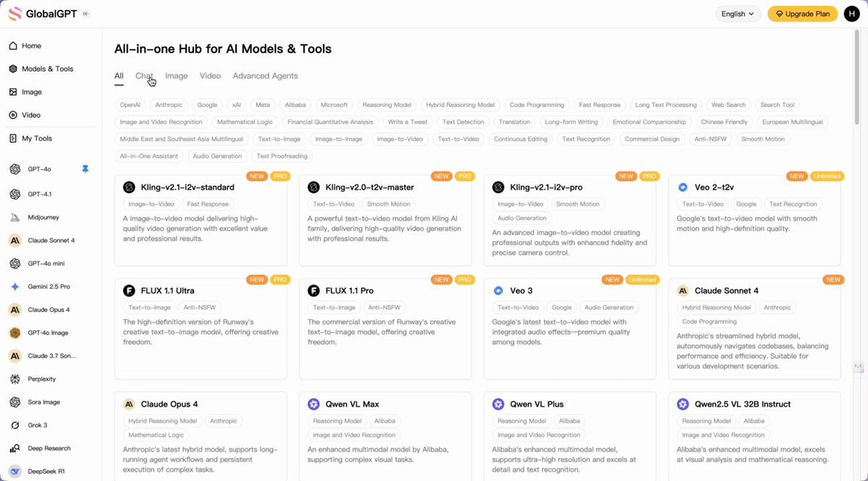Filter by xAI tag
Viewport: 868px width, 481px height.
coord(237,105)
